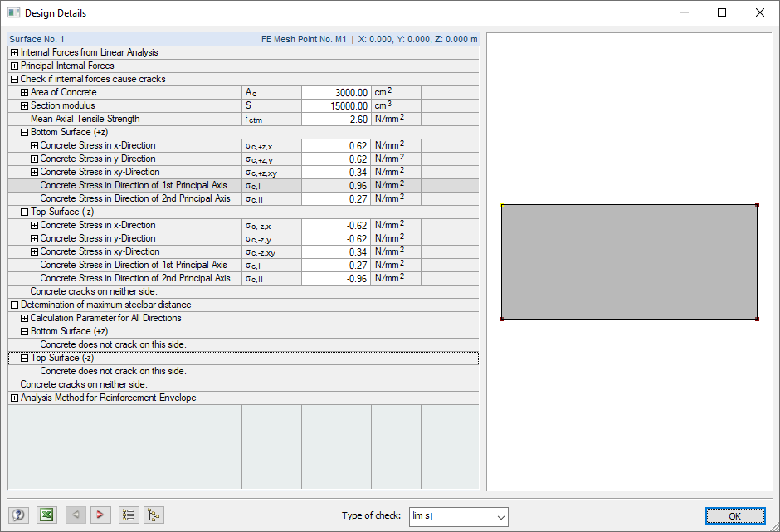
Task: Select the 0.96 first principal axis stress row
Action: (243, 185)
